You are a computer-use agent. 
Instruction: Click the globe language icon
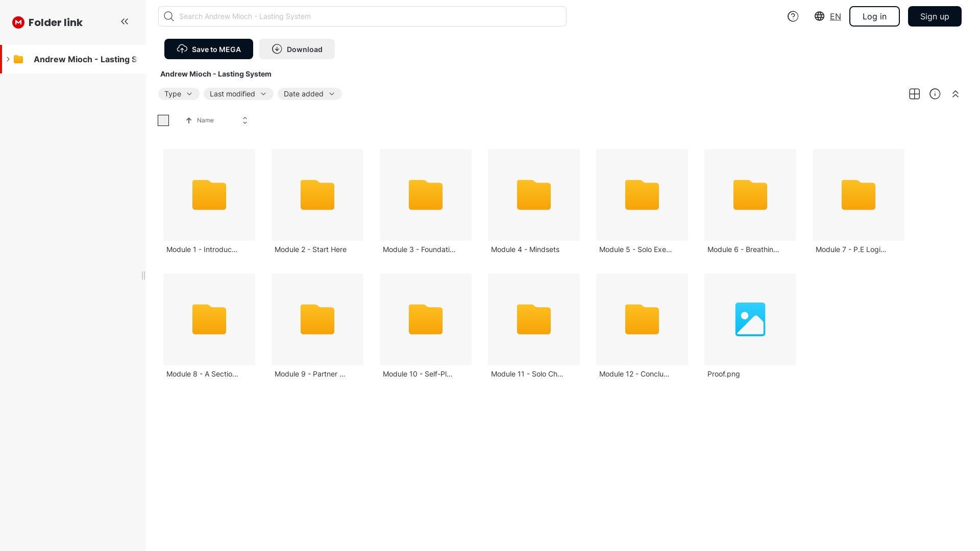pyautogui.click(x=819, y=16)
